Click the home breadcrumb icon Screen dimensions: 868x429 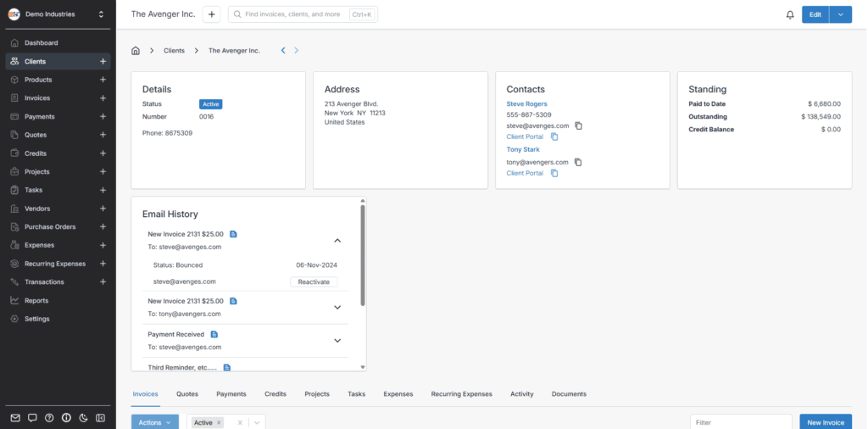(x=136, y=51)
